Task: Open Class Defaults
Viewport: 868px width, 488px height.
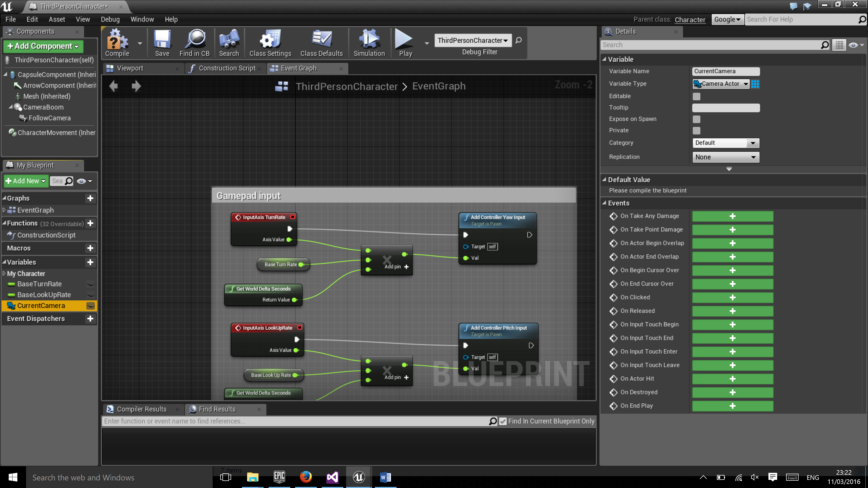Action: pos(321,43)
